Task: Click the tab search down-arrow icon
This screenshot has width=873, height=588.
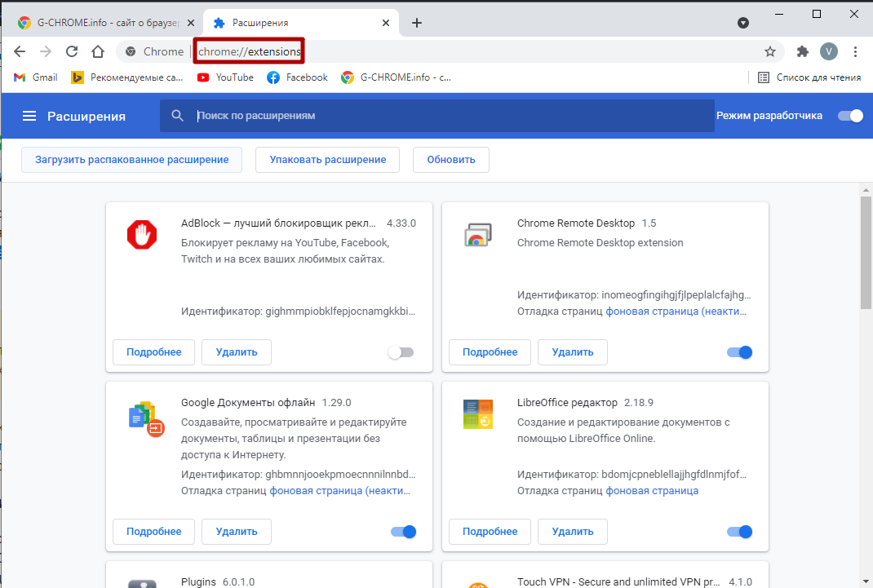Action: 742,23
